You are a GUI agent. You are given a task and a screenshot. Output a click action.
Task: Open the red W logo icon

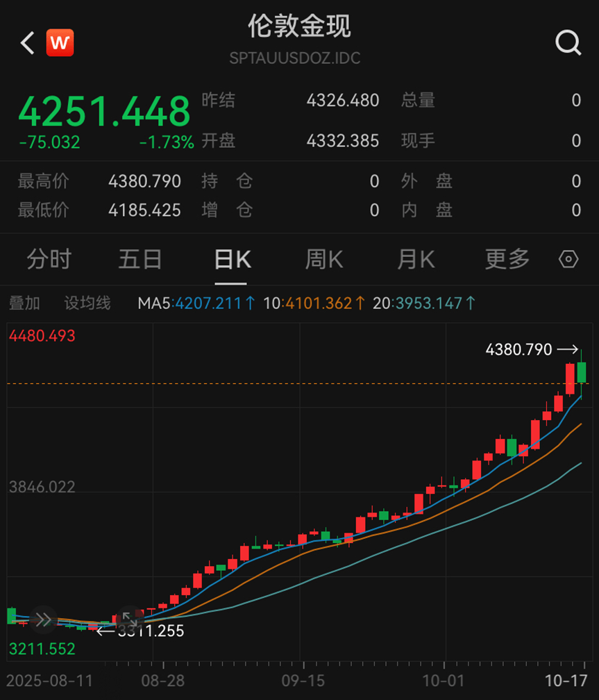60,43
